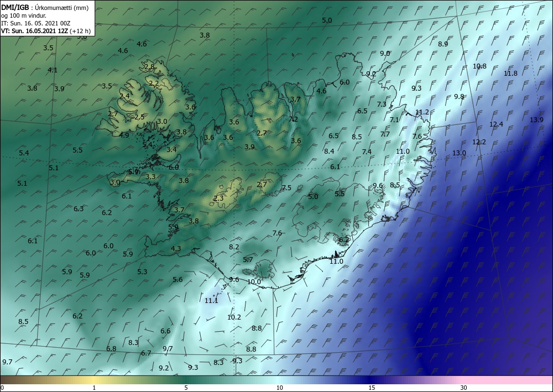
Task: Click the 7.7 value label
Action: click(385, 134)
